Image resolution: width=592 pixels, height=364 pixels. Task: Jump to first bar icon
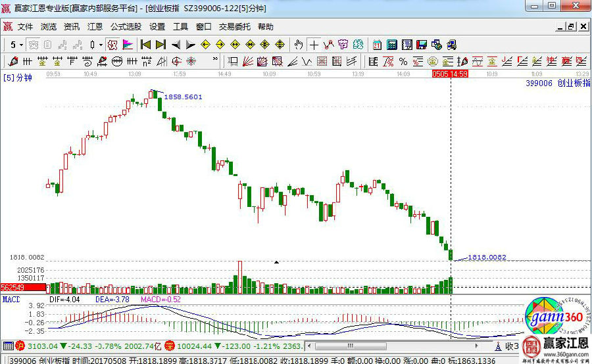click(145, 45)
